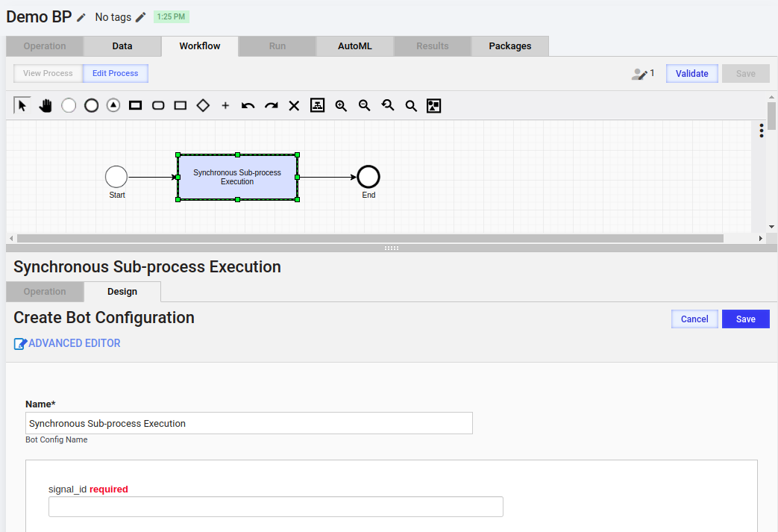The width and height of the screenshot is (778, 532).
Task: Click the canvas scroll right arrow
Action: (761, 239)
